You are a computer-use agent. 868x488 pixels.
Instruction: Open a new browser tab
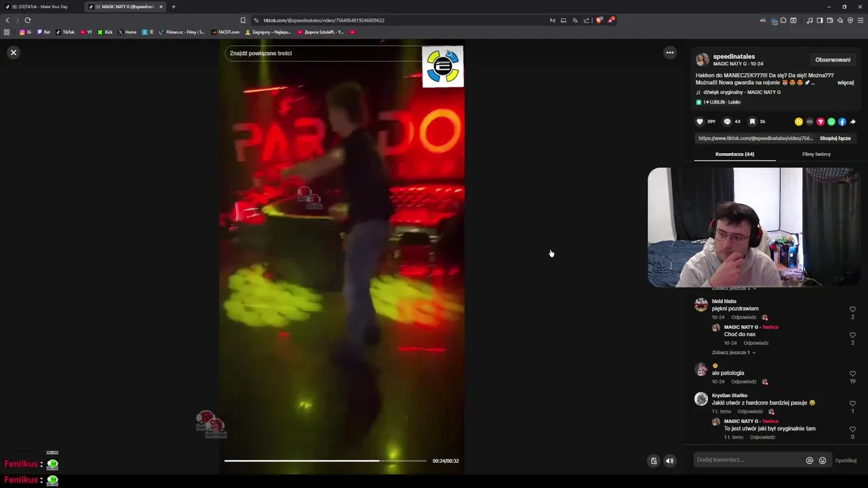click(174, 7)
